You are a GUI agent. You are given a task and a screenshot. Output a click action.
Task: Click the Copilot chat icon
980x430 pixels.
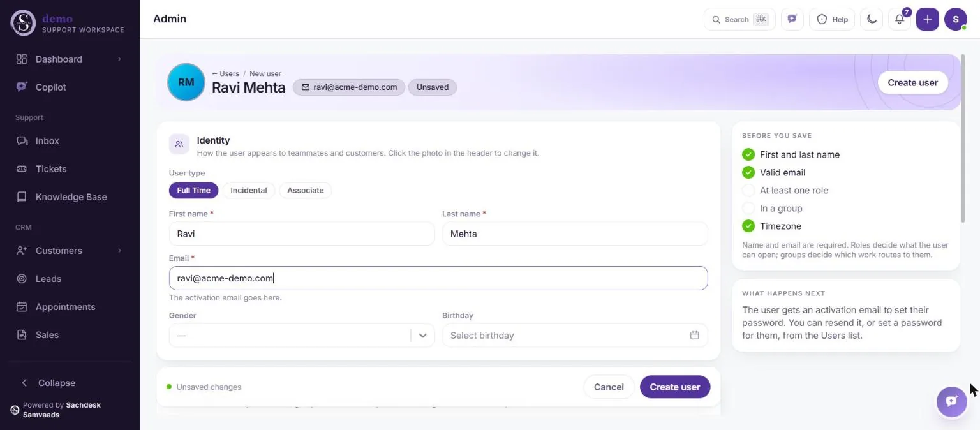[22, 87]
